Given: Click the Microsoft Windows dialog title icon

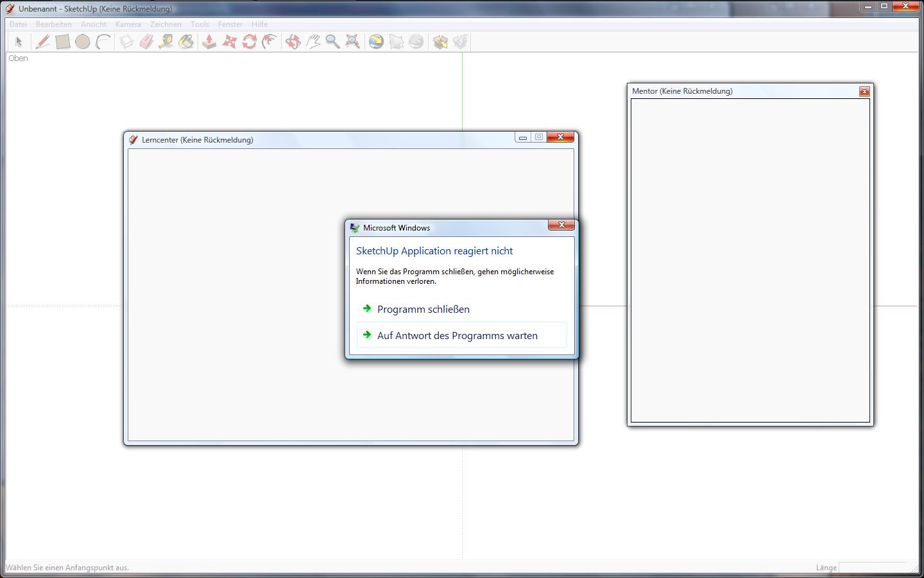Looking at the screenshot, I should pos(355,227).
